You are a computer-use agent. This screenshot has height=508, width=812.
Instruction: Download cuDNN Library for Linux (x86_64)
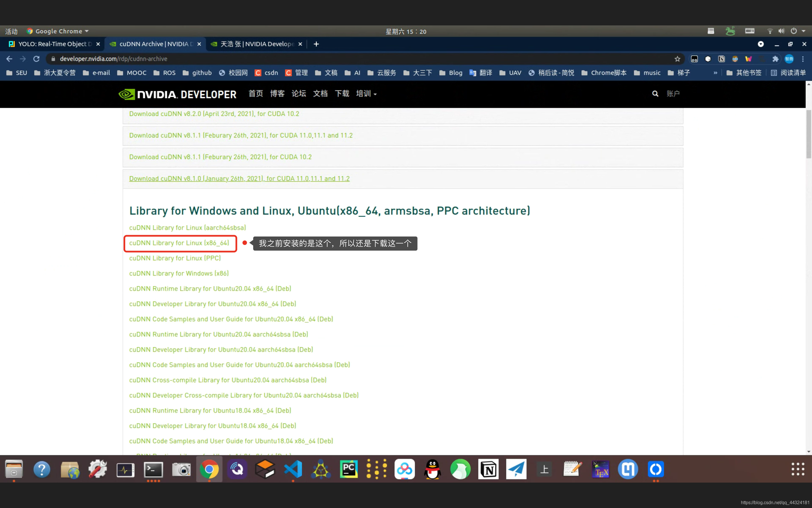[x=179, y=243]
